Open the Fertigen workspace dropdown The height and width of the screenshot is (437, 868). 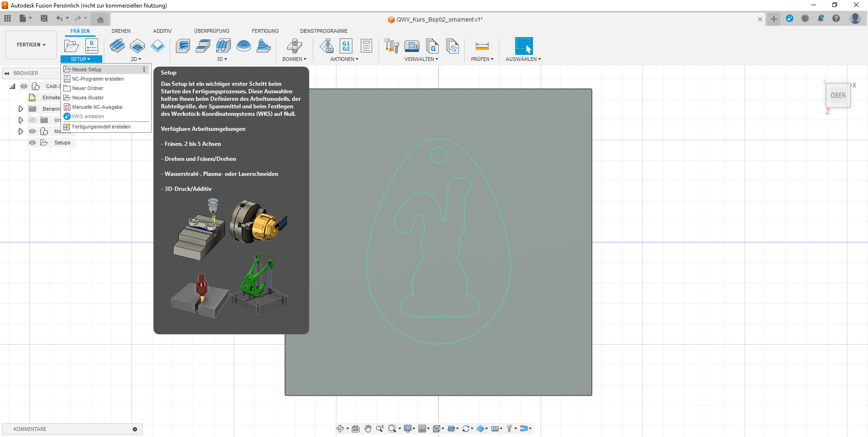coord(31,45)
